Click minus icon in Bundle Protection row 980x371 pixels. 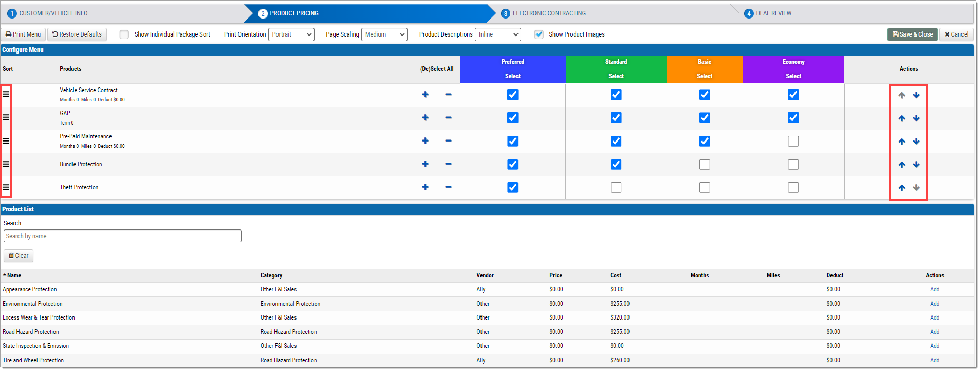(448, 164)
